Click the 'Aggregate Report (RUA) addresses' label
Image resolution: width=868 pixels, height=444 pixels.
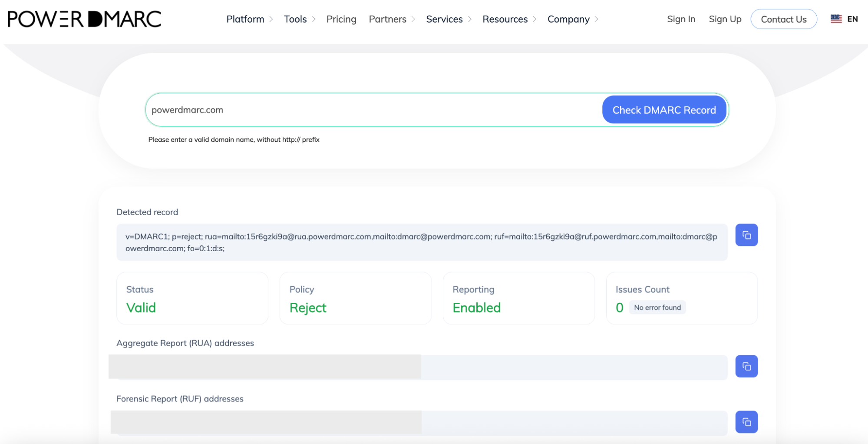[185, 343]
